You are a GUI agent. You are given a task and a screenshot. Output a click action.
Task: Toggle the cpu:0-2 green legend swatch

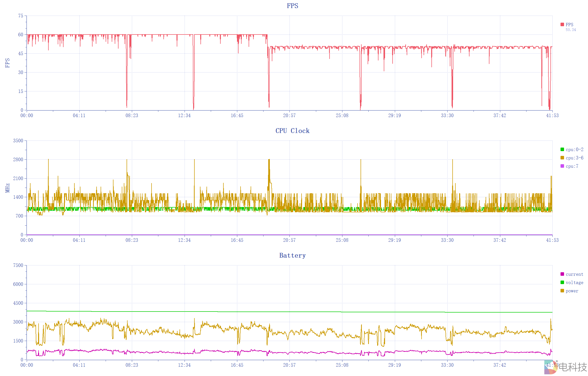(562, 149)
